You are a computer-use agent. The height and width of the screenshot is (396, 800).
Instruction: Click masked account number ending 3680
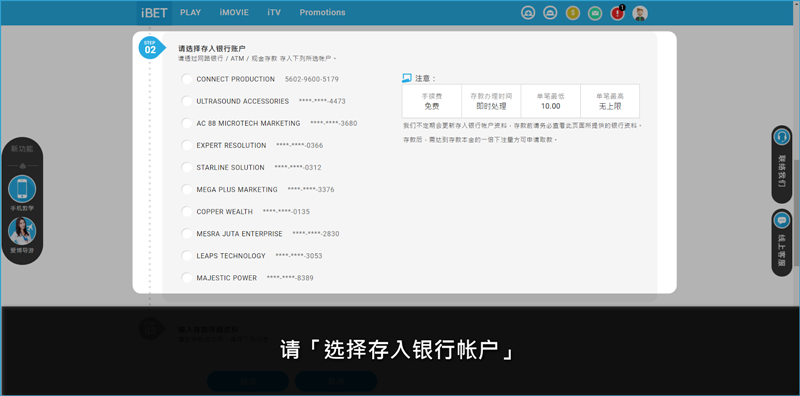[x=334, y=123]
